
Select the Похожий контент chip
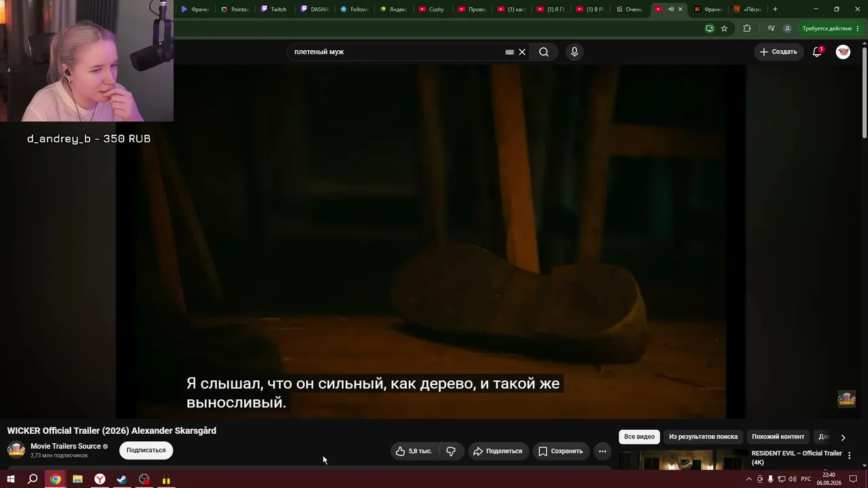click(x=778, y=437)
